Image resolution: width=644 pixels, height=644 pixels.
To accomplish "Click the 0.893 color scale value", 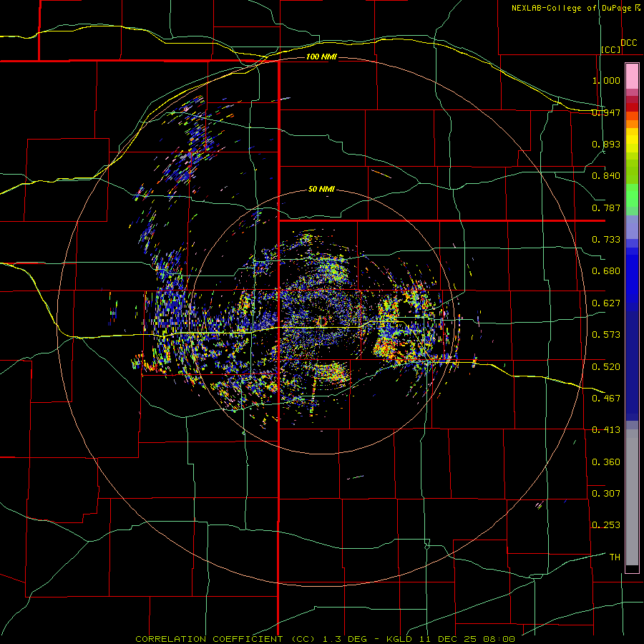I will (606, 144).
